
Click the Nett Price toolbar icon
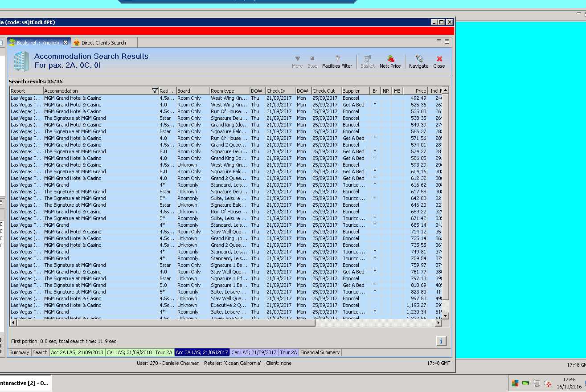pos(390,61)
